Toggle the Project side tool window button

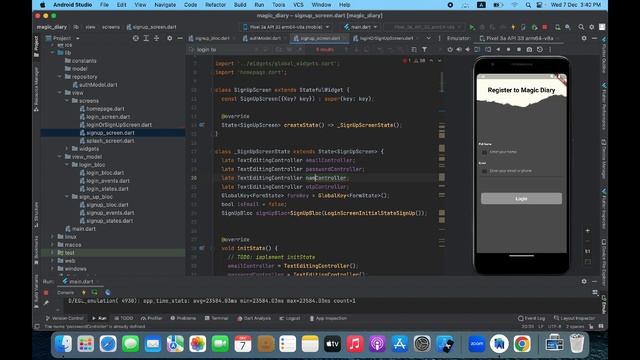click(36, 46)
